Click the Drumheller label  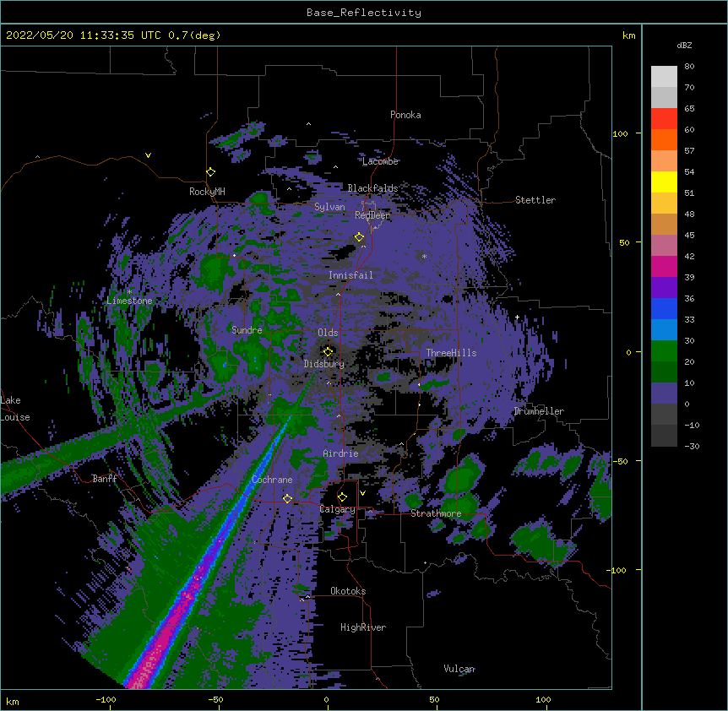click(539, 411)
